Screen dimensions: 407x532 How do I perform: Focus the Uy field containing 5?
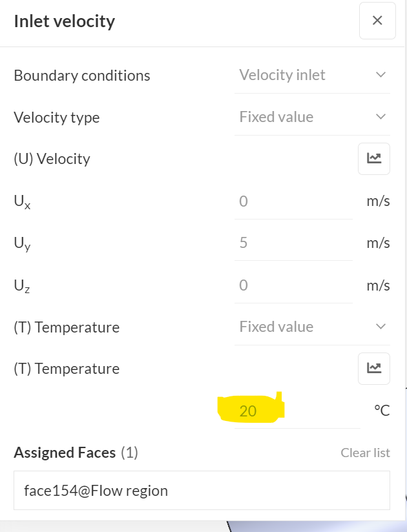click(x=293, y=243)
